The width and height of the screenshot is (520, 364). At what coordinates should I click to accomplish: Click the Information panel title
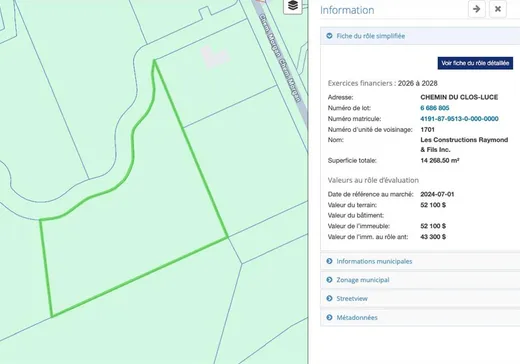[x=347, y=10]
